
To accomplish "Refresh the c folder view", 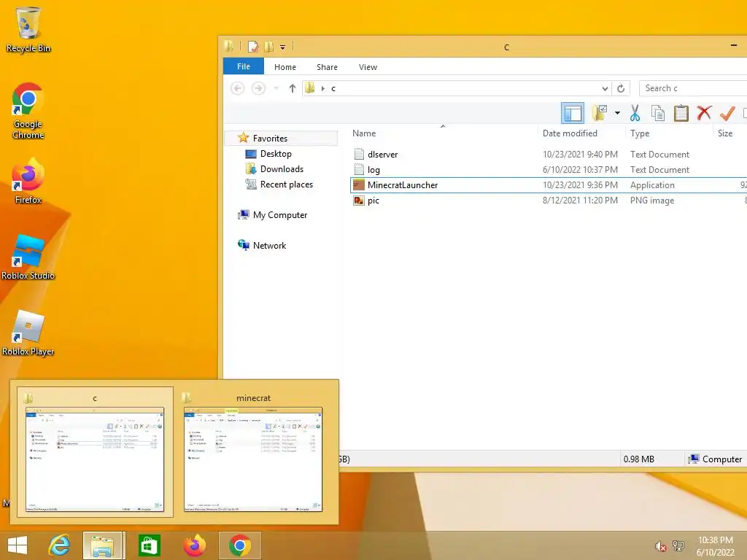I will click(x=621, y=88).
